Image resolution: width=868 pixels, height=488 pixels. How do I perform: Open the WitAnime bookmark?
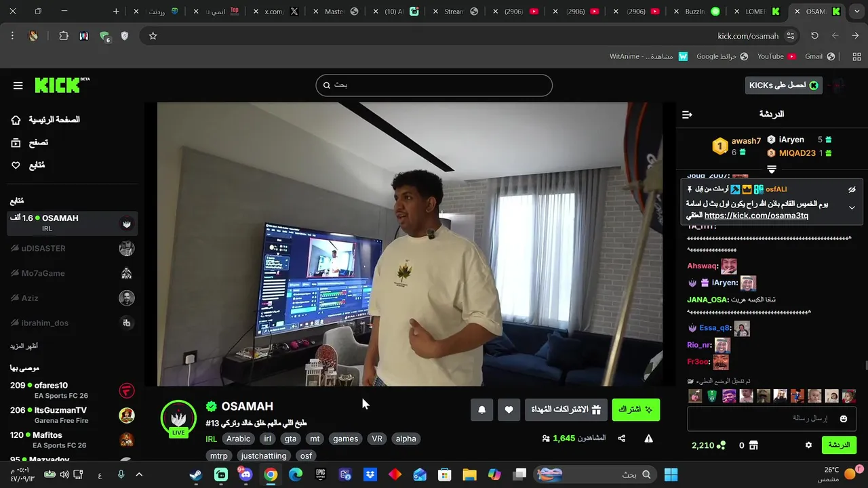[648, 56]
